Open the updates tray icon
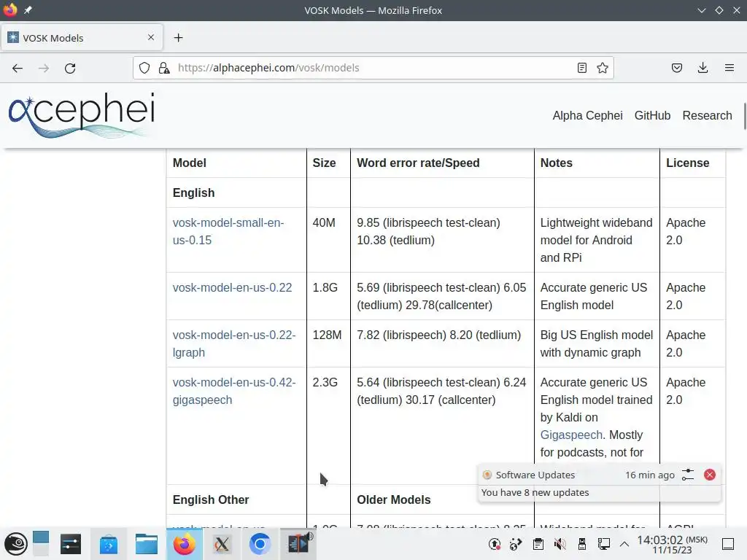 pyautogui.click(x=494, y=544)
